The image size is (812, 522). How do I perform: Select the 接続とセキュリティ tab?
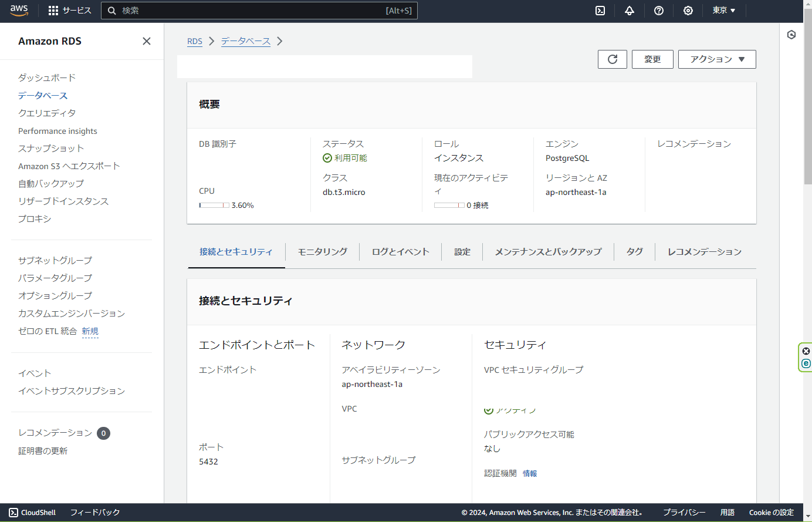[236, 252]
